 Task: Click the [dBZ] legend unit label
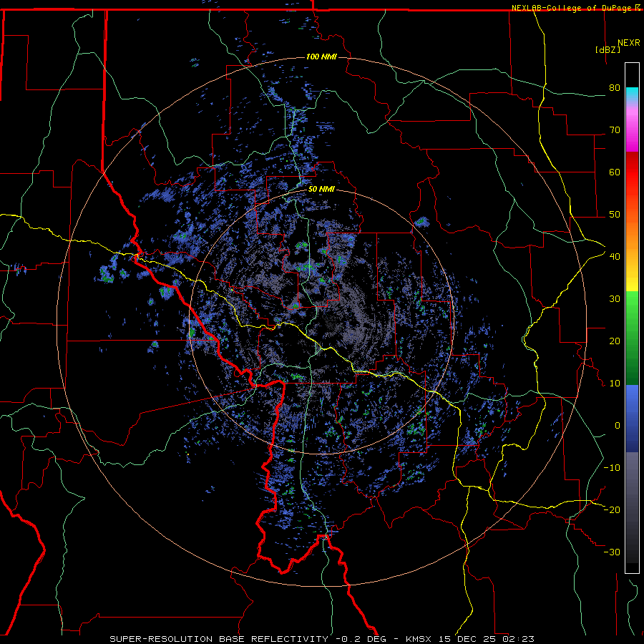coord(608,49)
